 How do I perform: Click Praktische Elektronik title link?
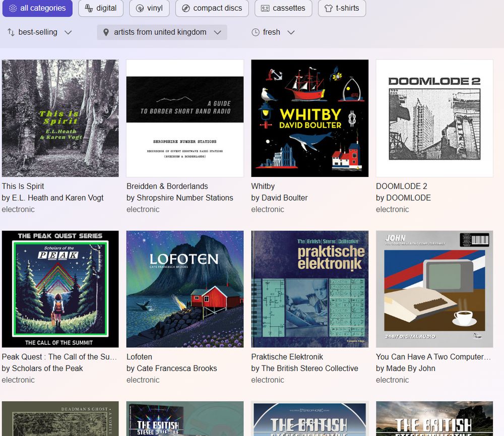point(287,356)
